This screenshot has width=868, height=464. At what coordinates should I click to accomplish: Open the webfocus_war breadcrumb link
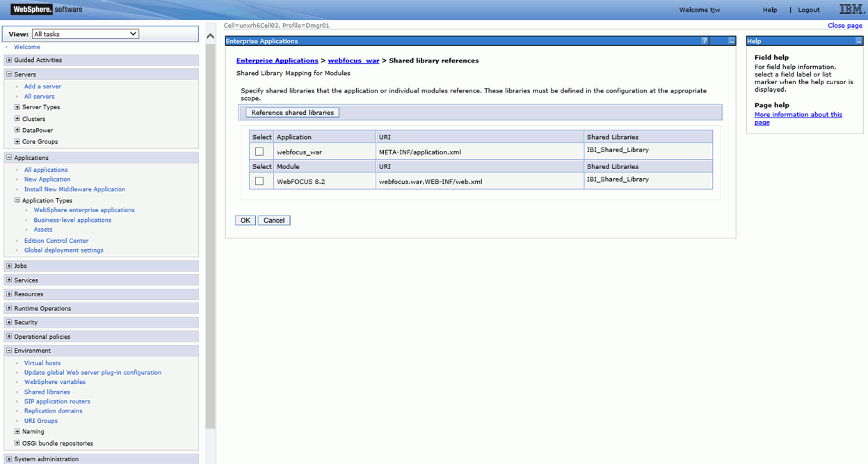pyautogui.click(x=354, y=61)
